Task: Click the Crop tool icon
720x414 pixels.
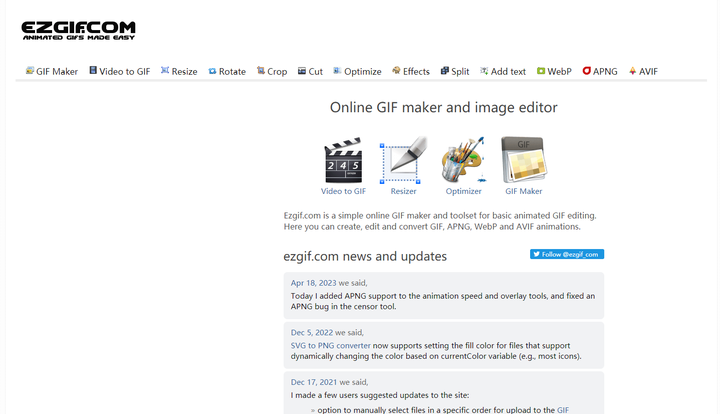Action: pyautogui.click(x=261, y=70)
